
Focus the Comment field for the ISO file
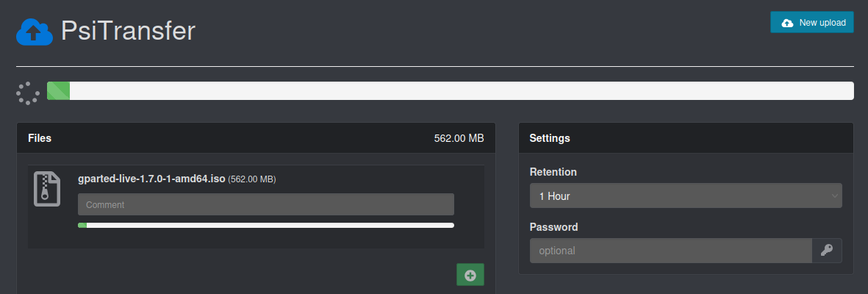pyautogui.click(x=265, y=204)
